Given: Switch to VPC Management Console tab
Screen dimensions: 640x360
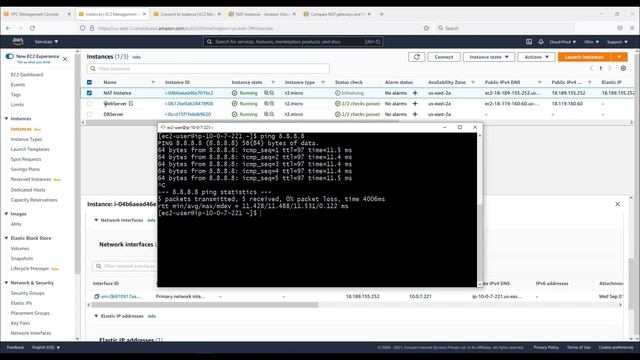Looking at the screenshot, I should (x=37, y=14).
